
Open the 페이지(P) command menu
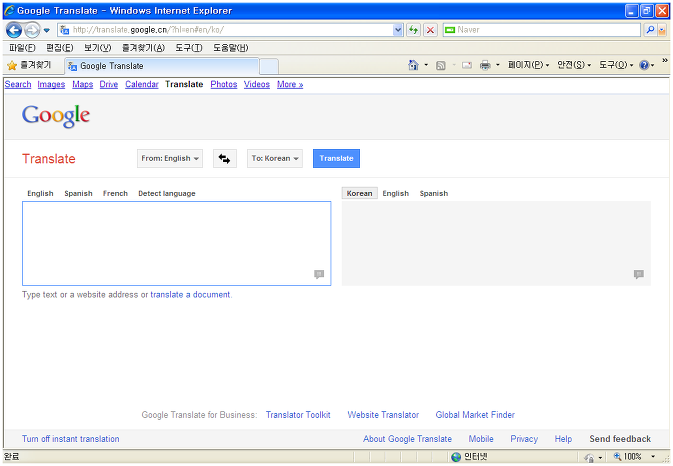click(x=528, y=65)
